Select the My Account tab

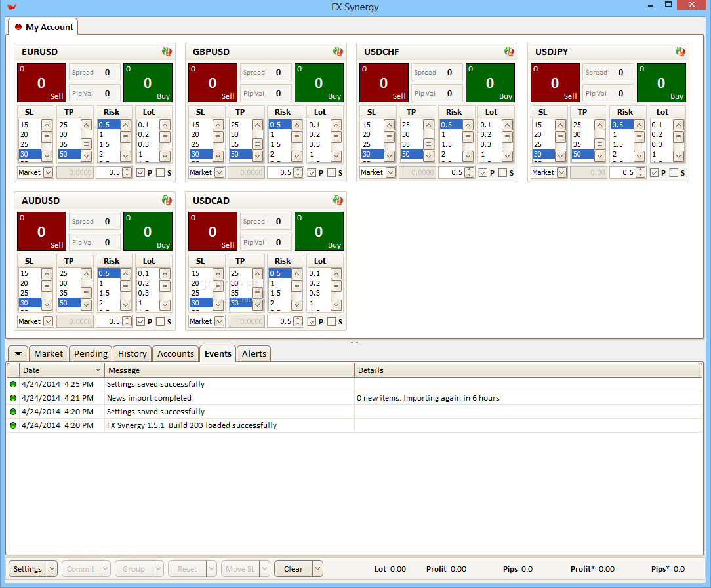point(43,27)
